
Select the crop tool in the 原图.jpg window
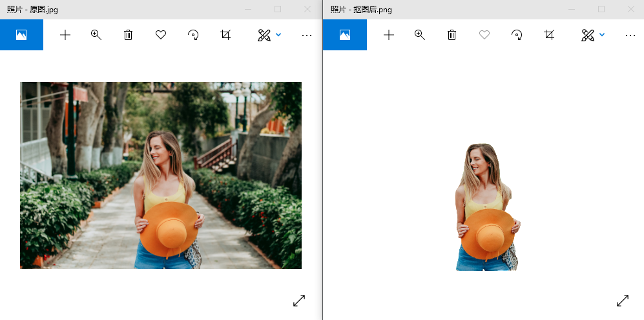tap(225, 35)
